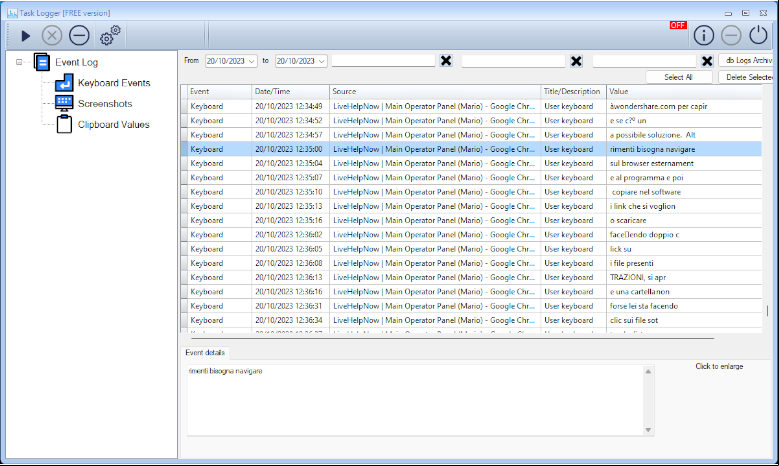
Task: Select the row 'i link che si voglion'
Action: [471, 206]
